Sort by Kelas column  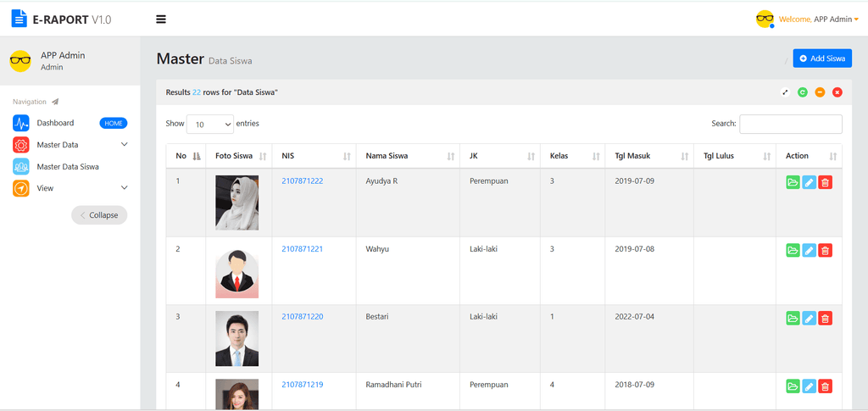573,156
